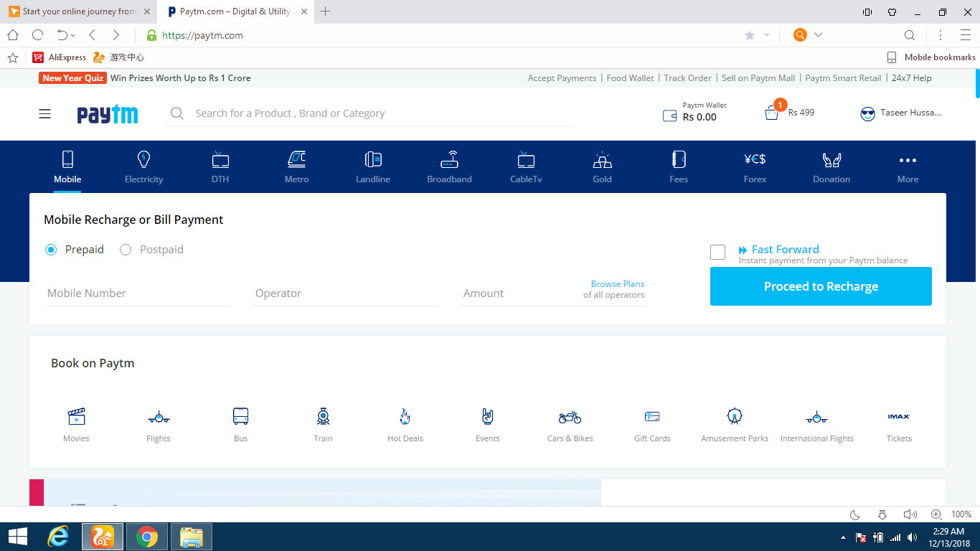Image resolution: width=980 pixels, height=551 pixels.
Task: Open AliExpress bookmark
Action: point(59,57)
